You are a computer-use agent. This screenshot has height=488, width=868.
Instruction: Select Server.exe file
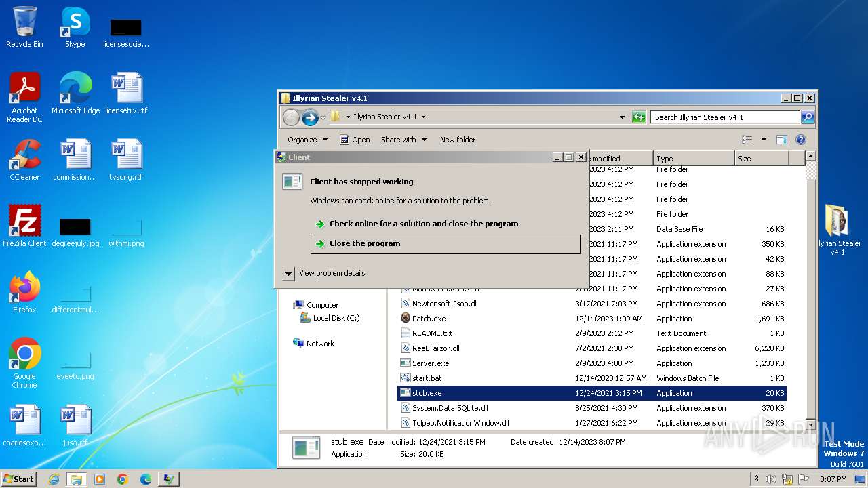[x=591, y=363]
